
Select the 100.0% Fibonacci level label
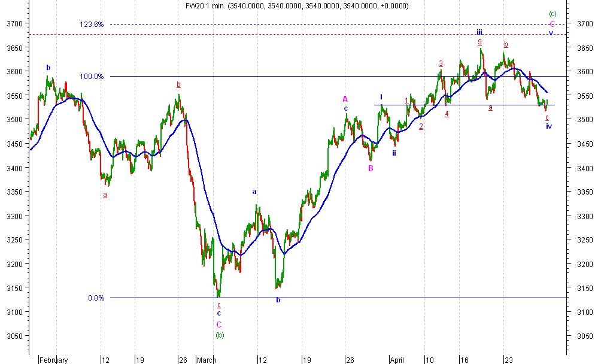[x=92, y=77]
